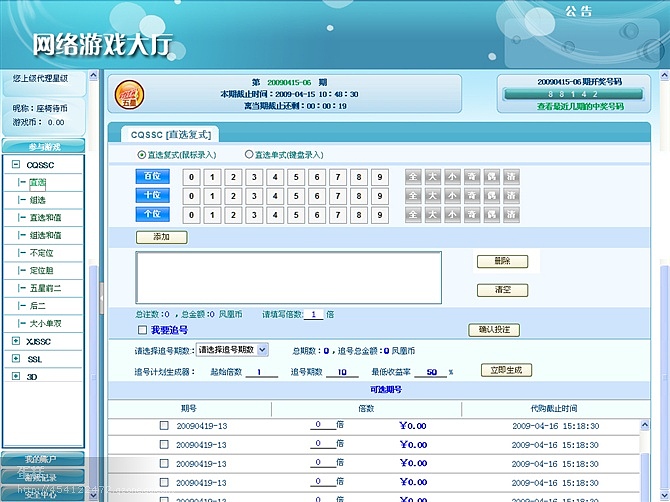The image size is (670, 502).
Task: Open the 游戏记录 sidebar section
Action: coord(43,477)
